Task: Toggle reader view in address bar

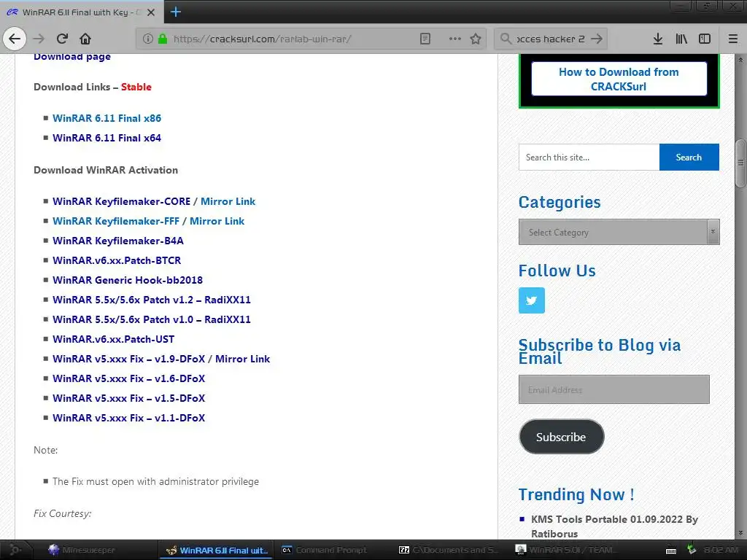Action: 425,39
